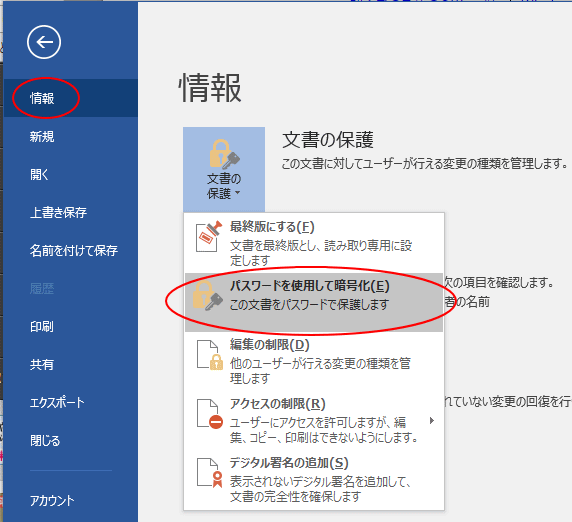Click the 文書の保護 heading text
Viewport: 572px width, 522px height.
point(328,140)
